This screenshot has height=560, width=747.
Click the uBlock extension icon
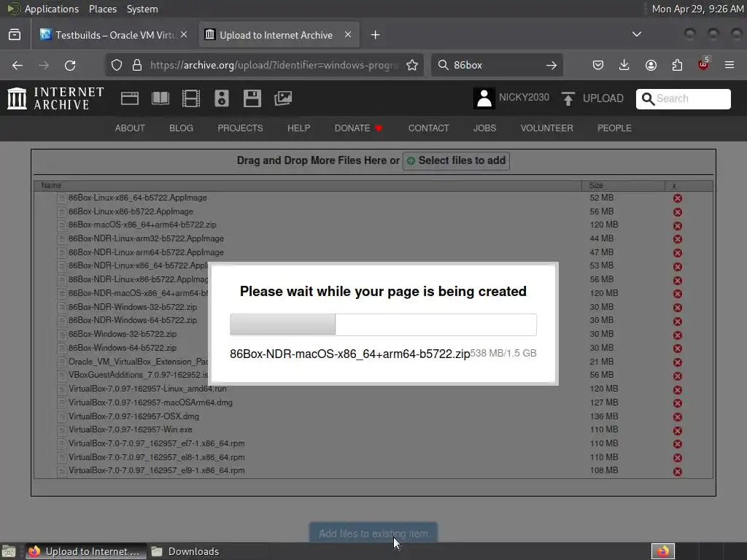pos(703,64)
